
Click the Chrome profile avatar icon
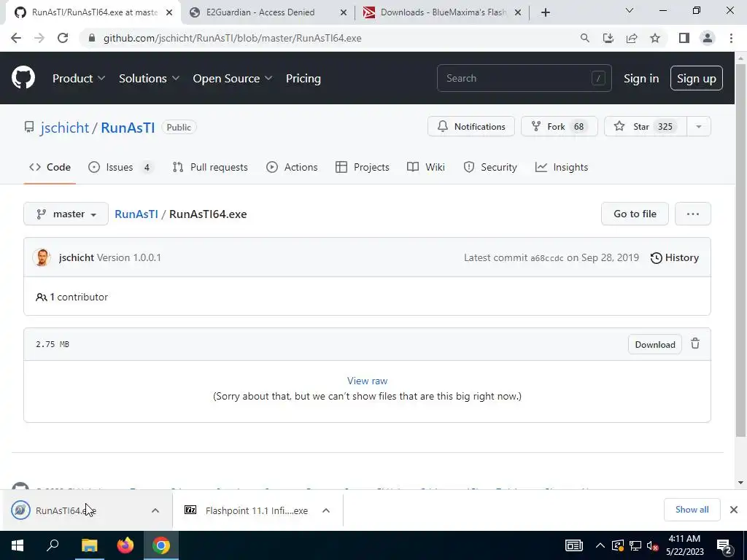(x=708, y=38)
